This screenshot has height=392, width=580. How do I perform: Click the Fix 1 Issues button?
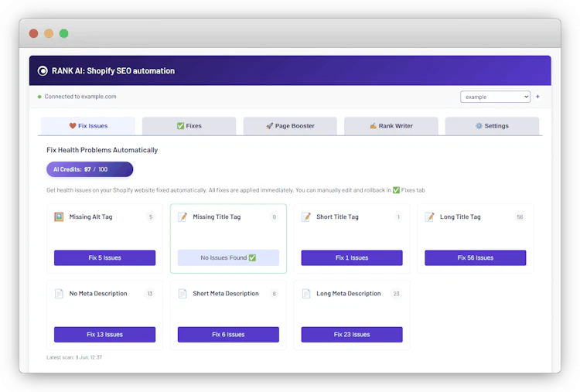pos(352,257)
